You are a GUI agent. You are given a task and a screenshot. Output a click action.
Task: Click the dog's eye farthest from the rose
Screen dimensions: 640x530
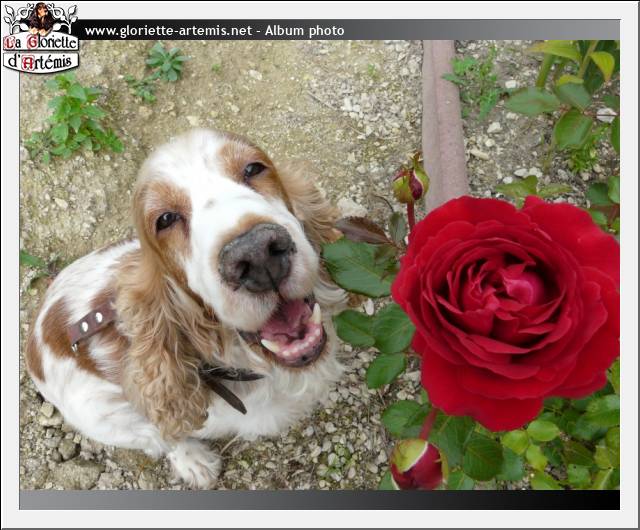tap(166, 220)
